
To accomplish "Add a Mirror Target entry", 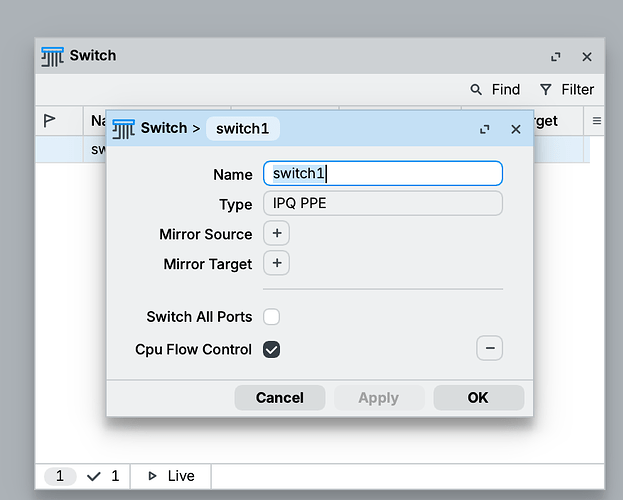I will coord(277,263).
